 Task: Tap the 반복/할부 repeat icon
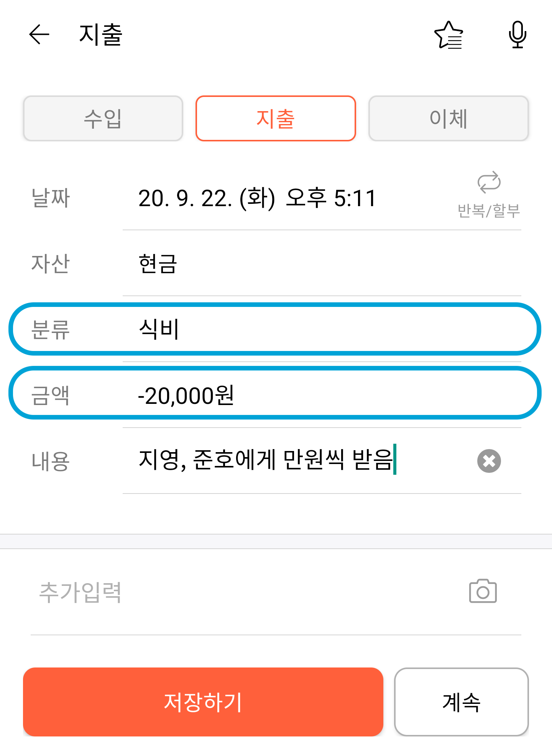pyautogui.click(x=489, y=182)
